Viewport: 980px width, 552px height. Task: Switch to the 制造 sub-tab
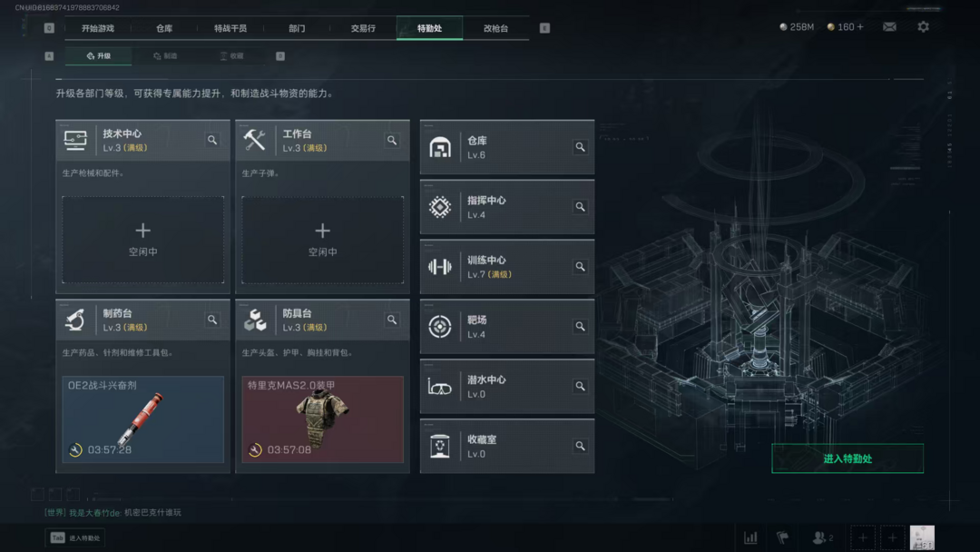tap(166, 55)
